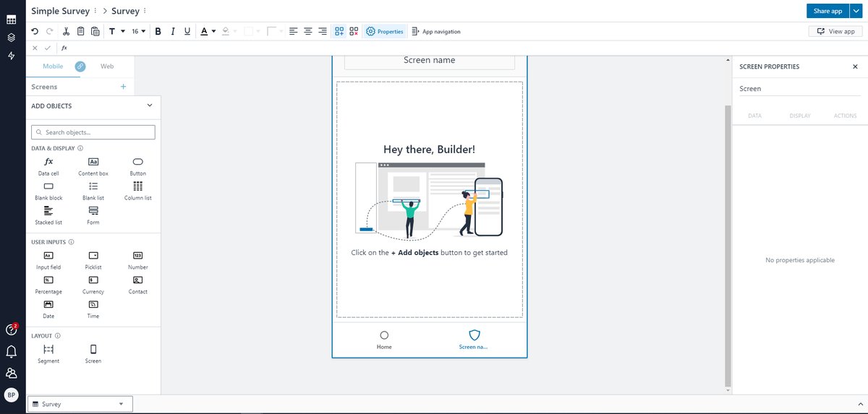868x414 pixels.
Task: Open the font size 16 dropdown
Action: (x=138, y=31)
